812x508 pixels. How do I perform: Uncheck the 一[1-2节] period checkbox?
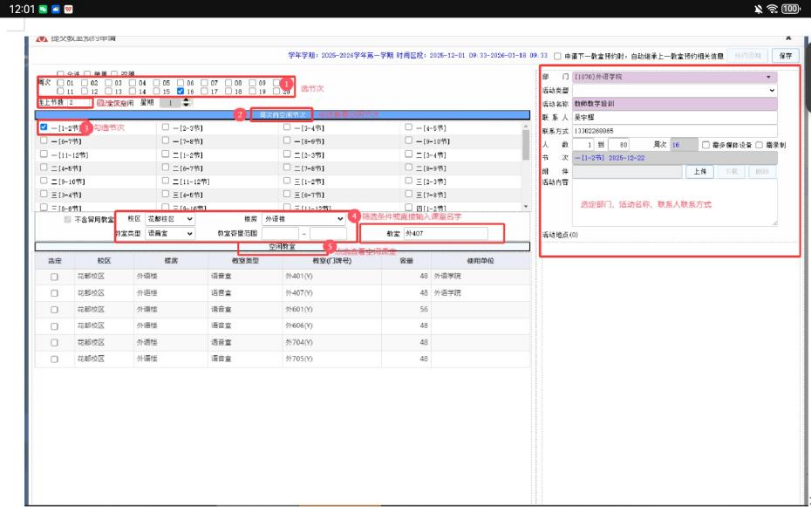(x=43, y=127)
